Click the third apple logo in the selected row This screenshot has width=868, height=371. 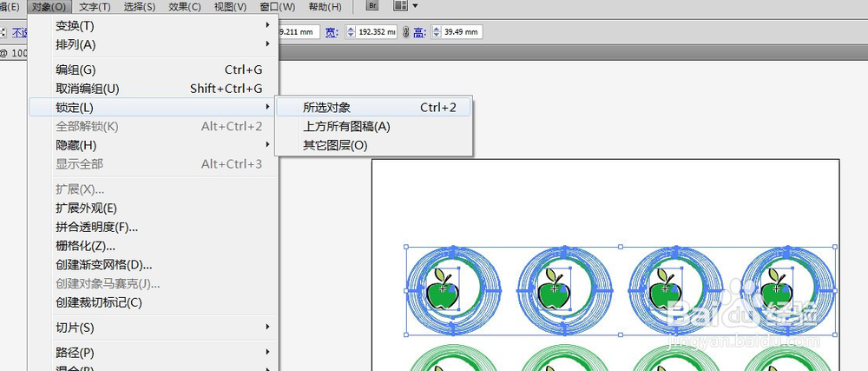(666, 289)
